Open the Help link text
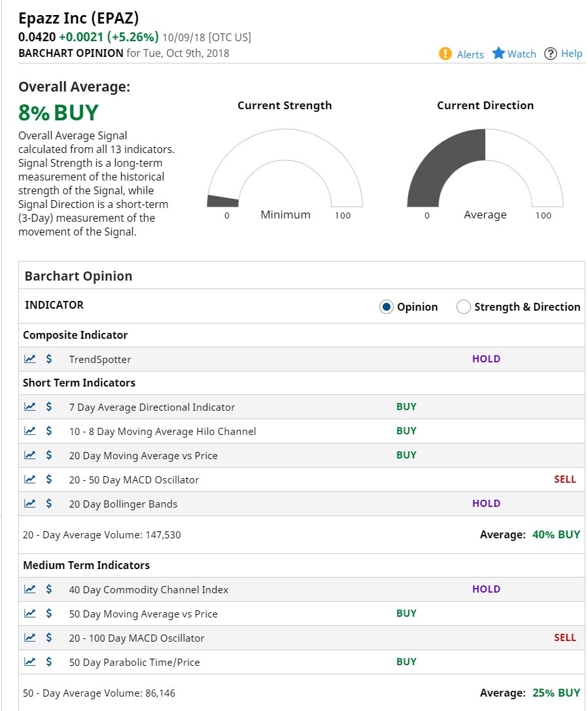Image resolution: width=588 pixels, height=711 pixels. click(571, 54)
